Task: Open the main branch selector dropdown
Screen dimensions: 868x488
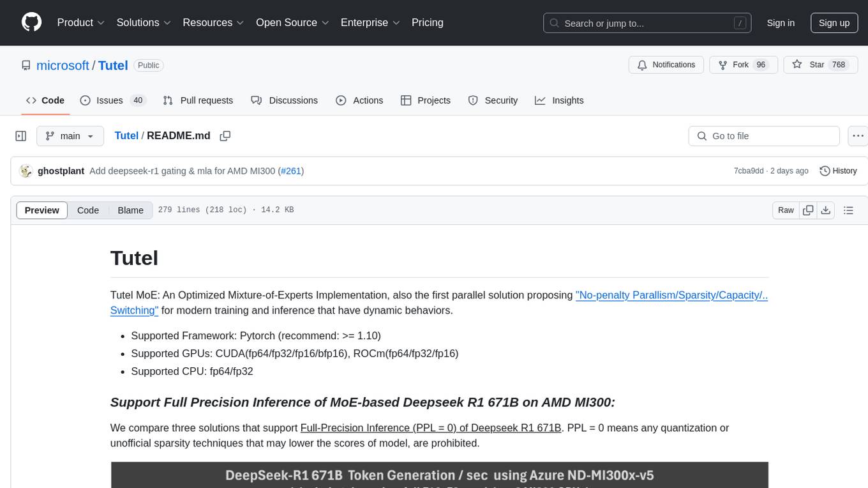Action: 70,136
